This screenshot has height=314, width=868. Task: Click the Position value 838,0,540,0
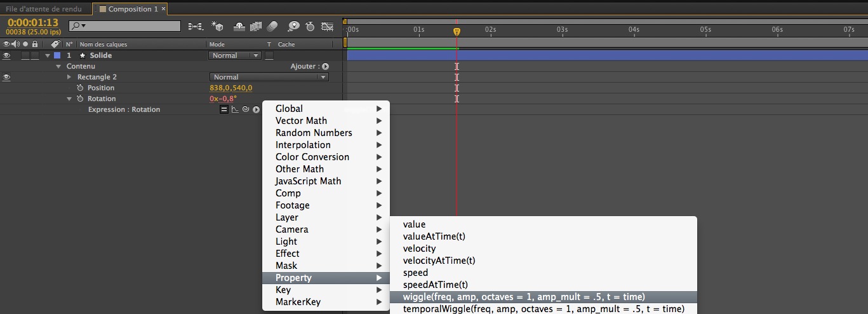(x=231, y=88)
